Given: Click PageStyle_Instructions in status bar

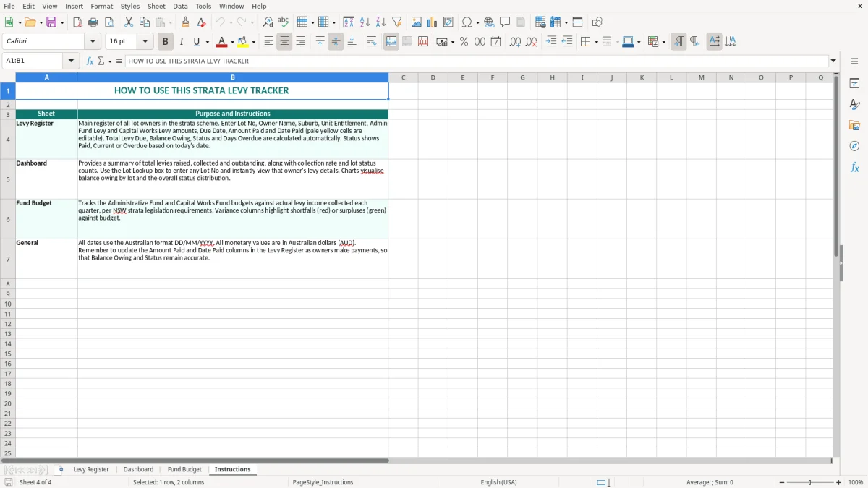Looking at the screenshot, I should (323, 482).
